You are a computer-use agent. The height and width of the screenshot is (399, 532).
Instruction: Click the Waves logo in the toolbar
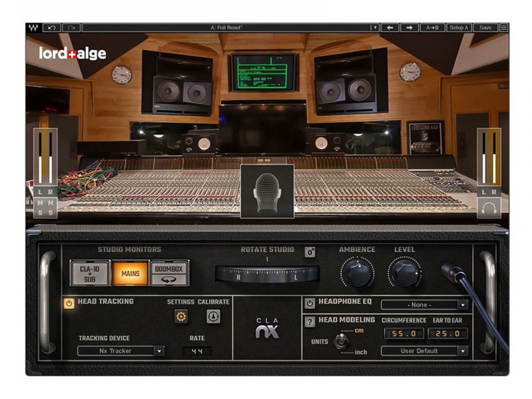33,28
